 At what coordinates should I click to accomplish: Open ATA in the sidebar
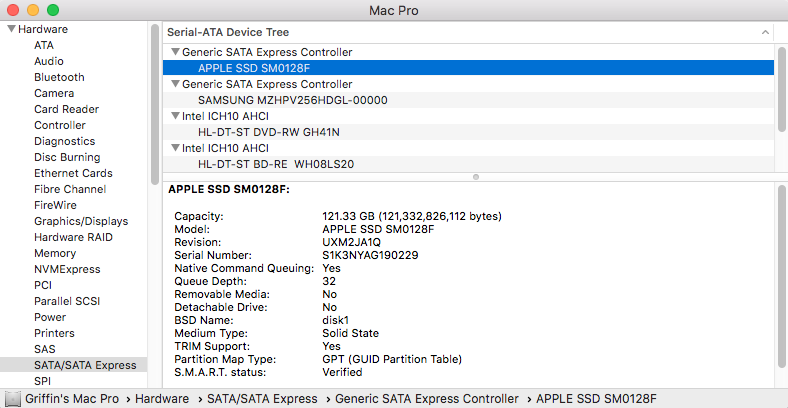44,45
